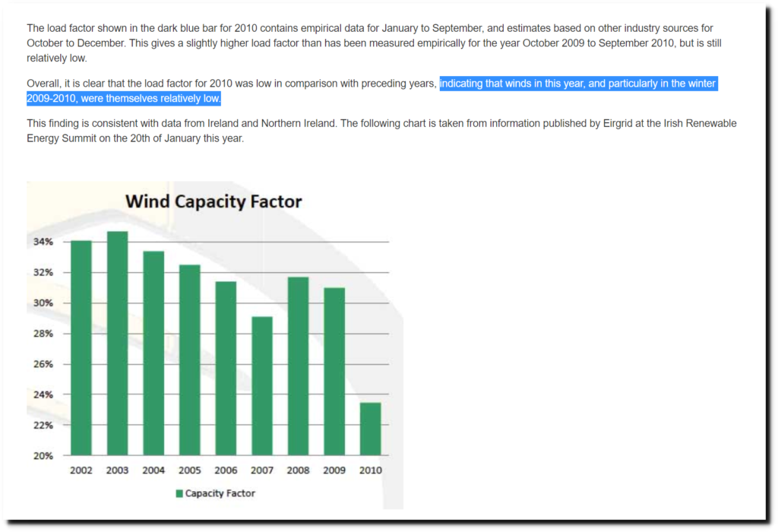The height and width of the screenshot is (532, 778).
Task: Choose the 2009 capacity factor bar
Action: point(334,371)
